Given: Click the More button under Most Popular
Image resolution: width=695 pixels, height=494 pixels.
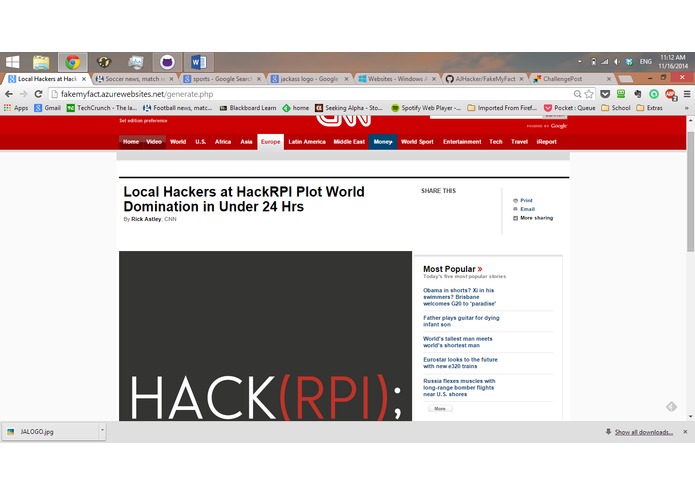Looking at the screenshot, I should 440,408.
